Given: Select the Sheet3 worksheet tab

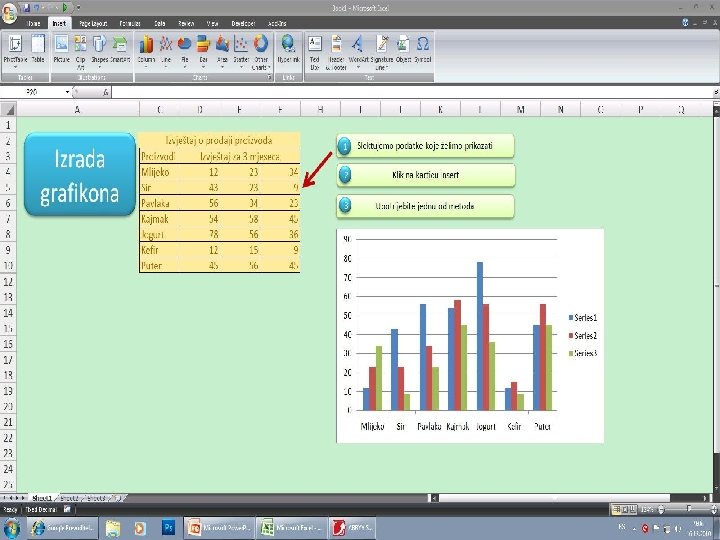Looking at the screenshot, I should point(96,498).
